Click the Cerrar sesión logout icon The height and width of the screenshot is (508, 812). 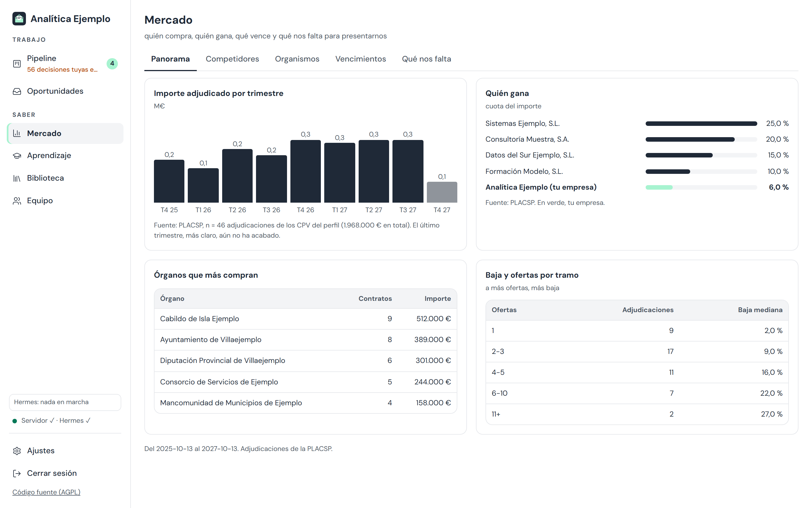point(17,473)
